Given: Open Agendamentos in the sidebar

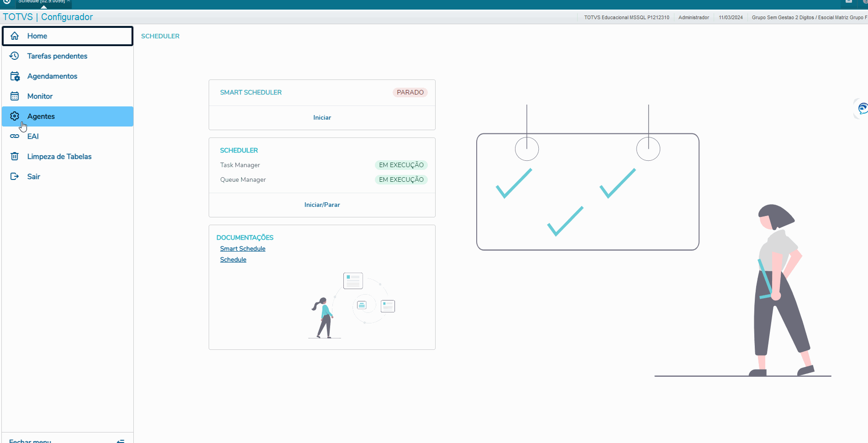Looking at the screenshot, I should tap(68, 76).
